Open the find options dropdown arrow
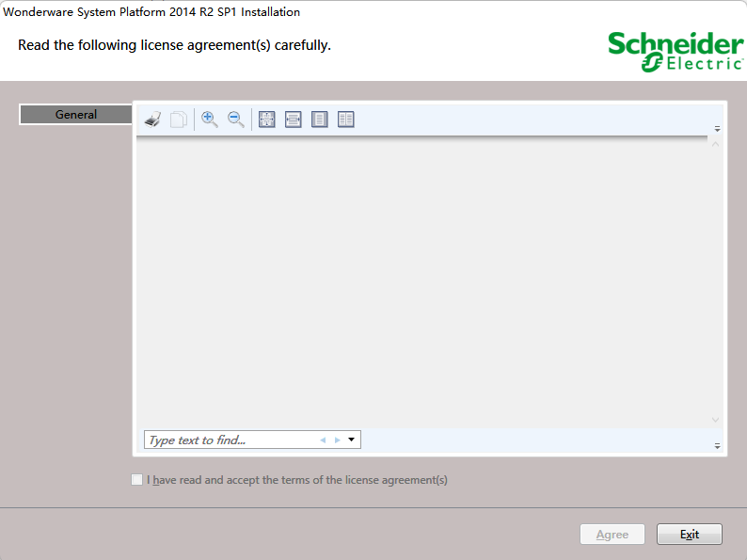Screen dimensions: 747x560 [x=352, y=440]
